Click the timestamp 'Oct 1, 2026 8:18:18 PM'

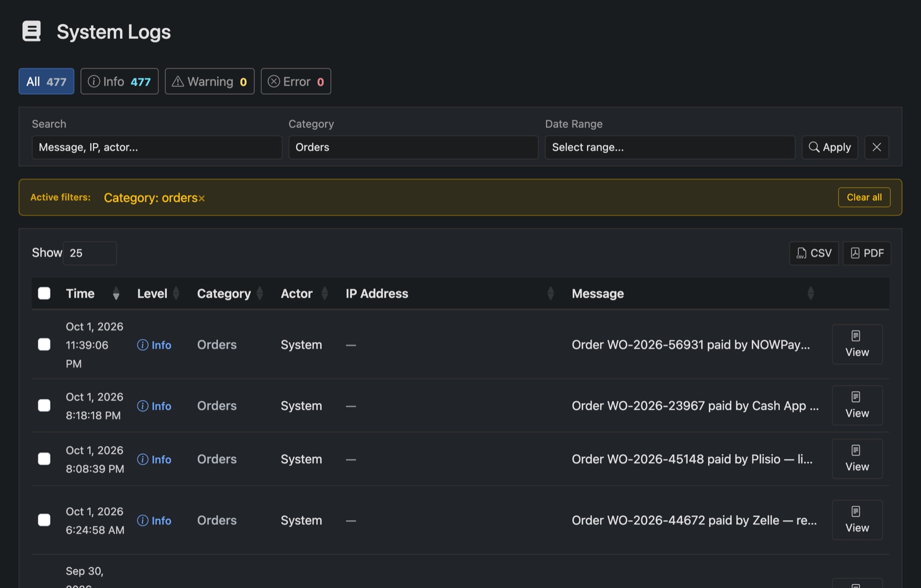pyautogui.click(x=95, y=406)
